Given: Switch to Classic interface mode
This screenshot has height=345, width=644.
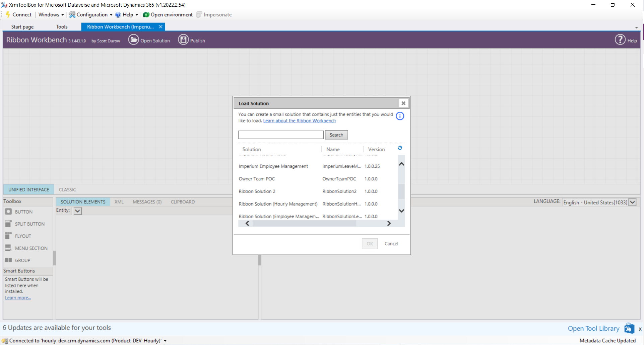Looking at the screenshot, I should 67,189.
